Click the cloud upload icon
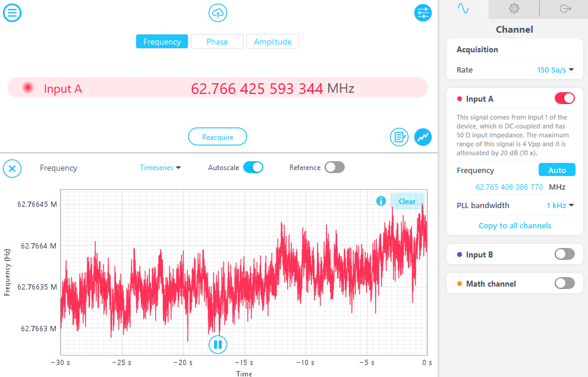Image resolution: width=588 pixels, height=377 pixels. [x=218, y=12]
